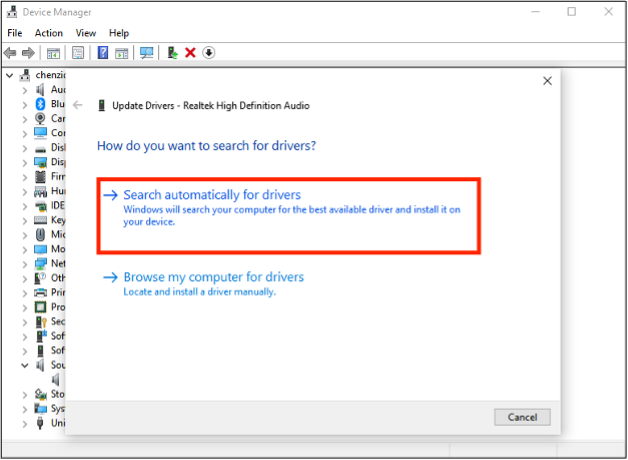Collapse the Sound controllers tree node
628x460 pixels.
(25, 365)
